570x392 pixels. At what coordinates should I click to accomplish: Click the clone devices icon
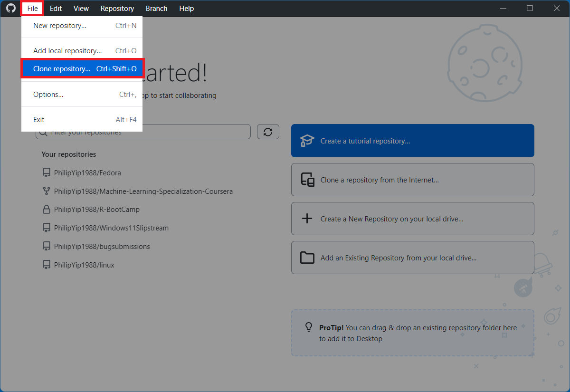(307, 180)
